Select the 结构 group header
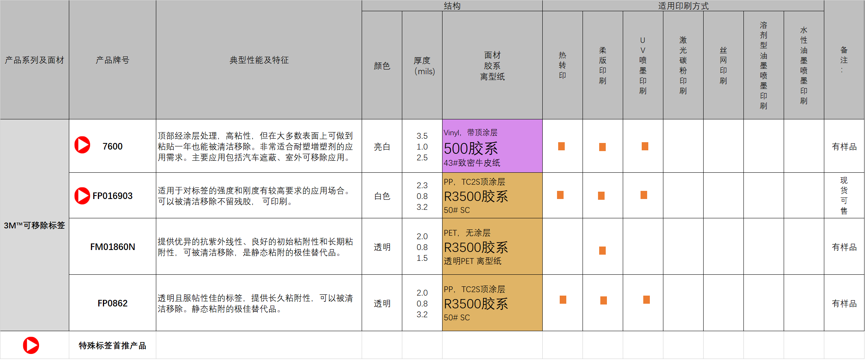The image size is (868, 364). coord(452,6)
